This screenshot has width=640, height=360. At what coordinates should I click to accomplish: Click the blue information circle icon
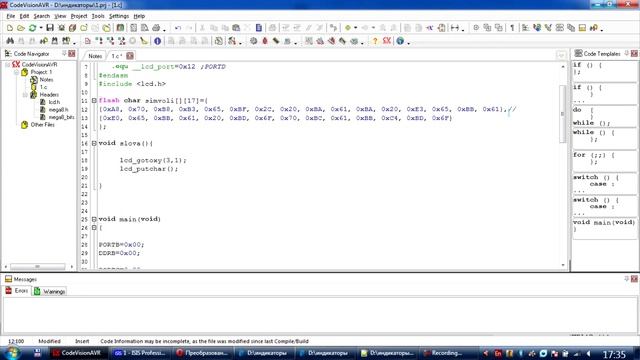158,41
